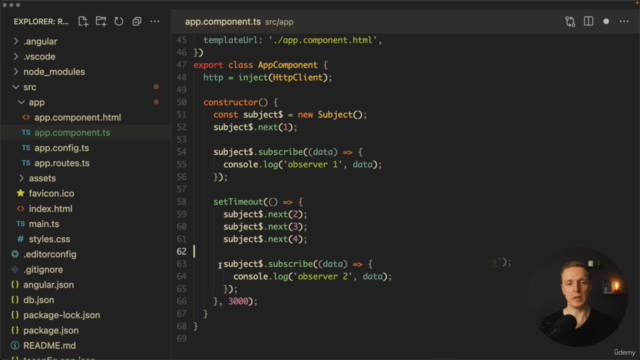Expand the .vscode folder
Image resolution: width=640 pixels, height=360 pixels.
pos(16,56)
